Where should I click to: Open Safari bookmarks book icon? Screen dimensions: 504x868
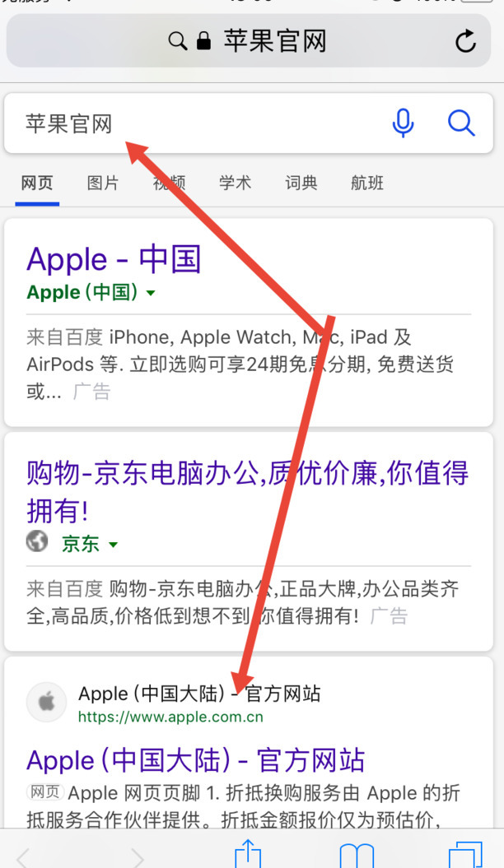coord(357,856)
